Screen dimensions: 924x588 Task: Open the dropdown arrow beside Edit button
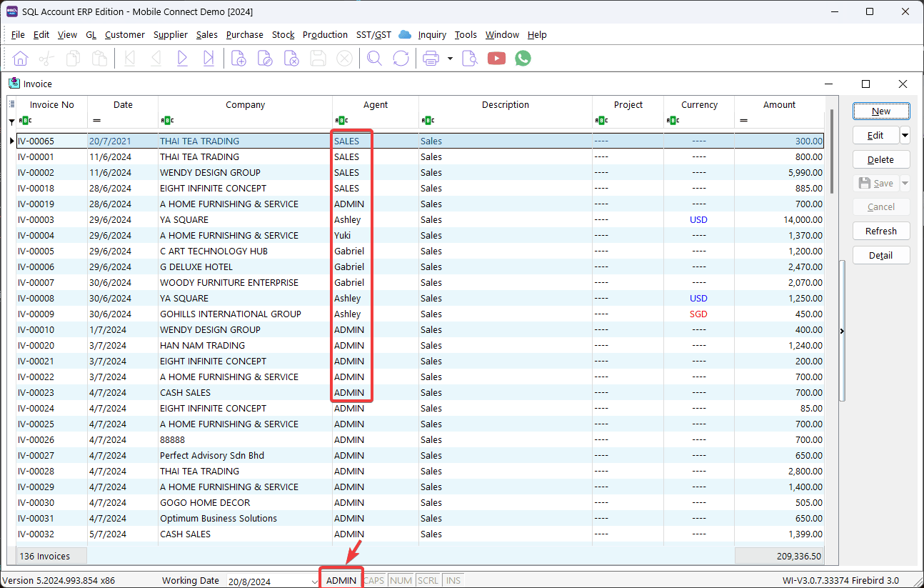905,135
